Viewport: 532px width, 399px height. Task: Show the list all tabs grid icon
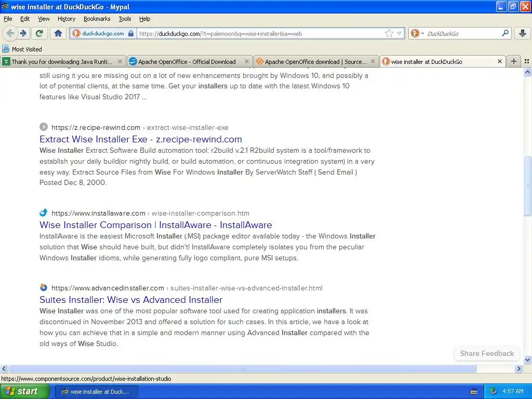[527, 61]
